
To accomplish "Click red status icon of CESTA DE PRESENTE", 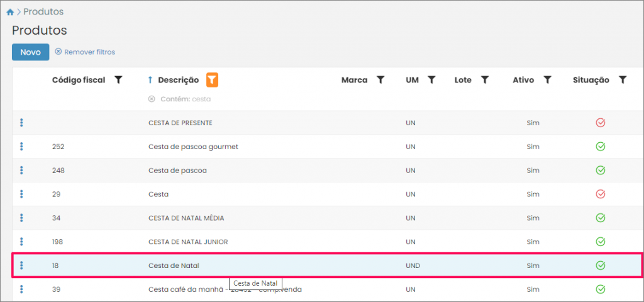I will (600, 123).
